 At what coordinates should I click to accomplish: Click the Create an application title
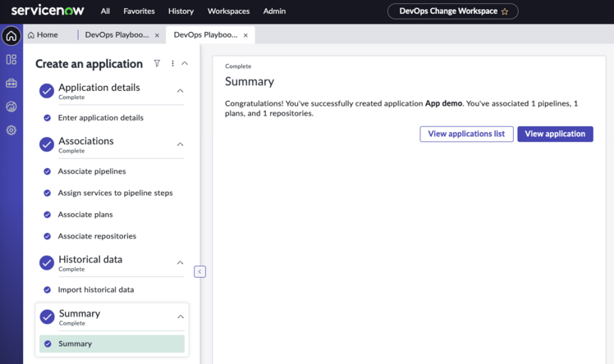[89, 64]
